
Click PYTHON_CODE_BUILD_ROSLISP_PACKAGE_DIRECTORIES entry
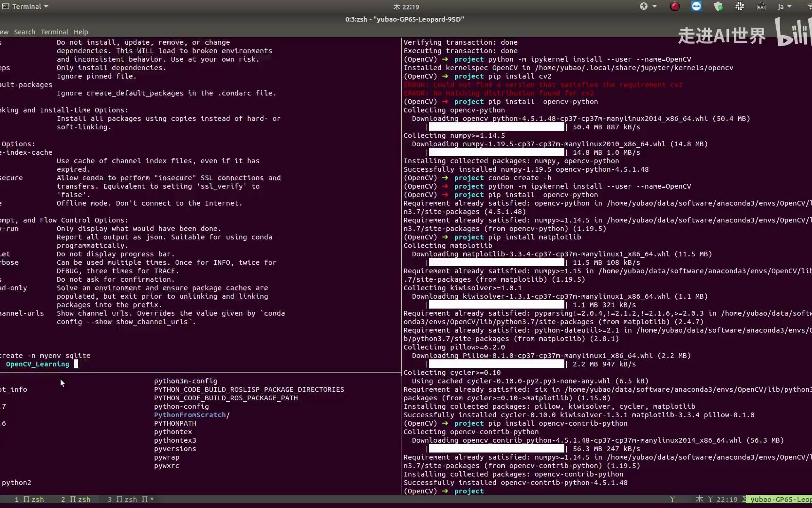point(249,389)
